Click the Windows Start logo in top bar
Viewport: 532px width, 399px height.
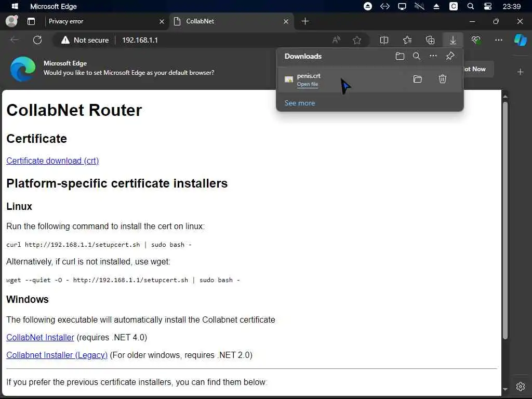coord(15,6)
